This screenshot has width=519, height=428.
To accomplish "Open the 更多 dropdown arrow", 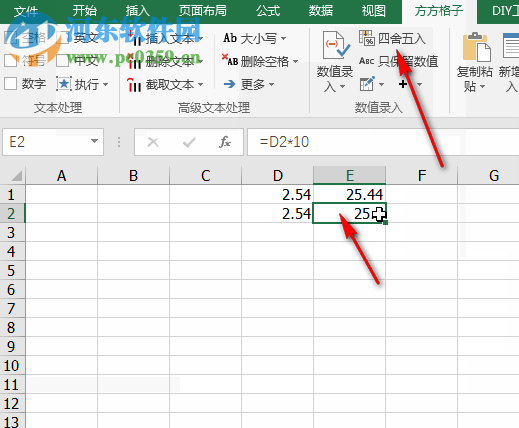I will click(271, 85).
